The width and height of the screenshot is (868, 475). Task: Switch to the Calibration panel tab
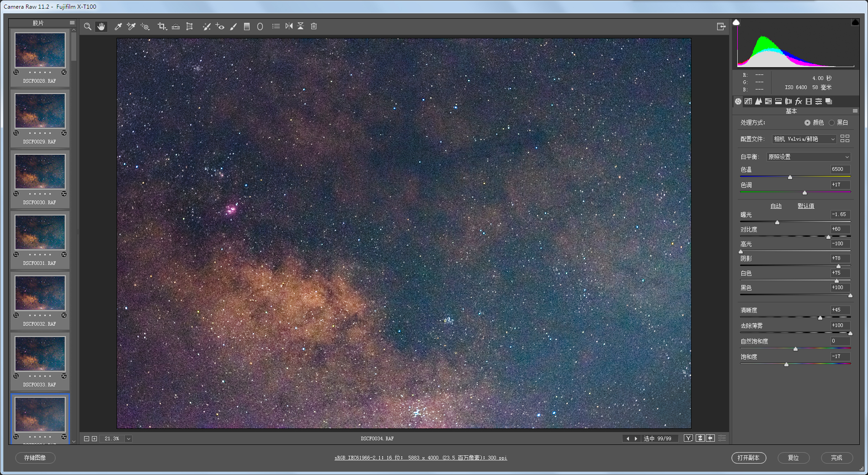pyautogui.click(x=809, y=101)
